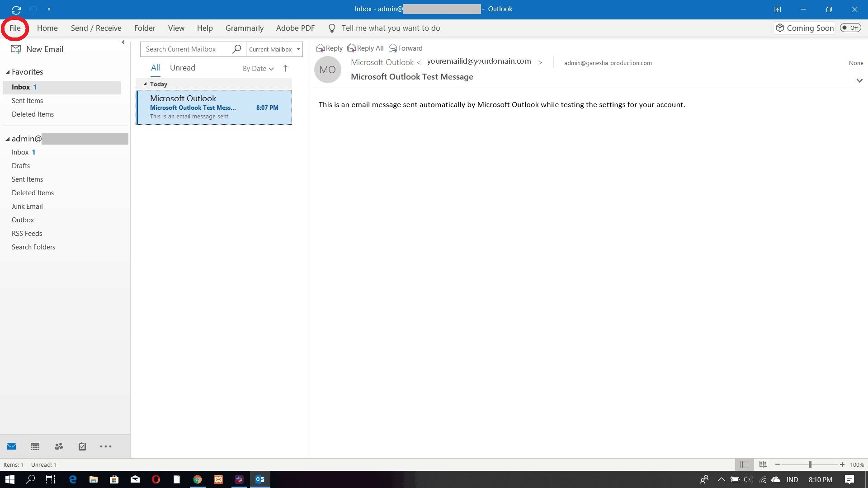This screenshot has width=868, height=488.
Task: Create a New Email
Action: [37, 49]
